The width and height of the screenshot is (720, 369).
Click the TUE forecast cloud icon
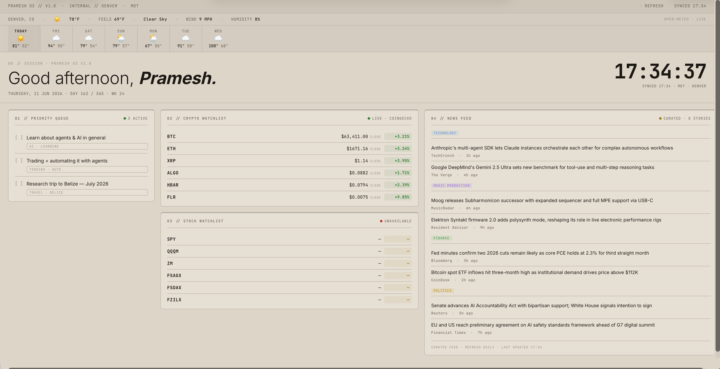186,38
